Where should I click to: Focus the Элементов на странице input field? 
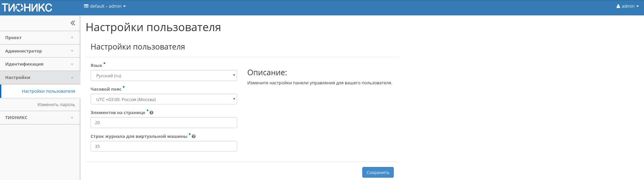coord(164,123)
